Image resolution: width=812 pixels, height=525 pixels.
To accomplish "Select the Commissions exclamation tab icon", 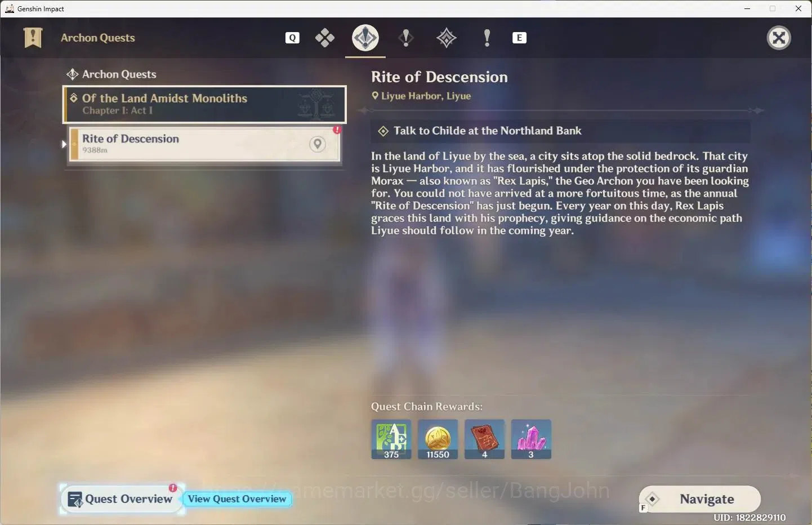I will coord(487,38).
